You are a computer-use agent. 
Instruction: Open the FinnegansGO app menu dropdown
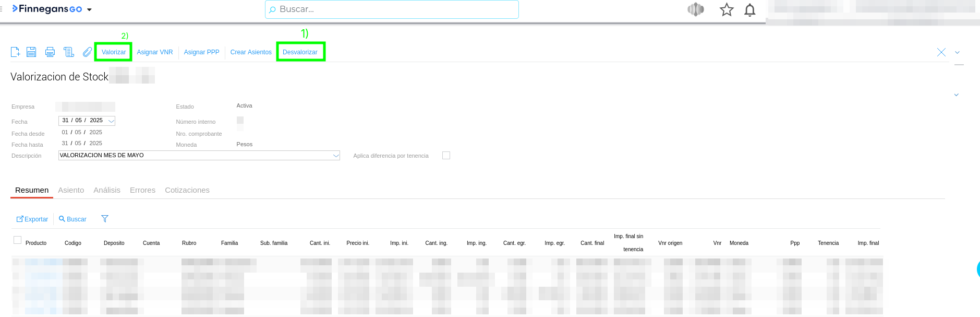(x=89, y=9)
